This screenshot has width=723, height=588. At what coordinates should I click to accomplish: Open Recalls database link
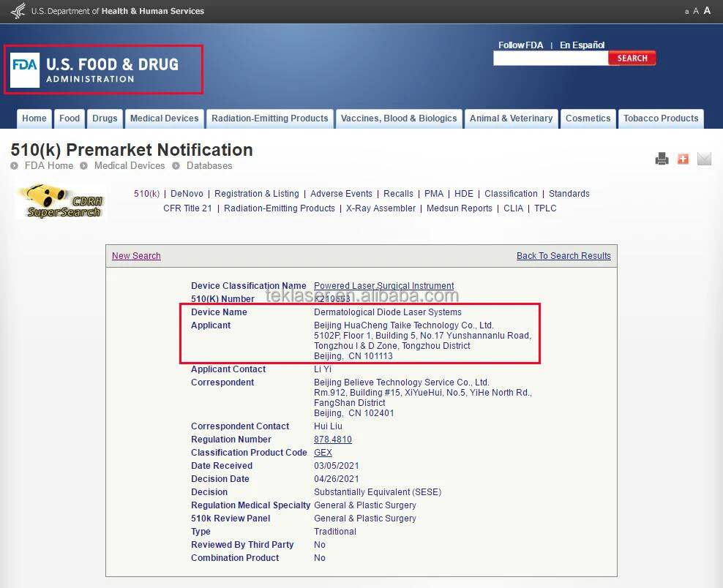[398, 194]
